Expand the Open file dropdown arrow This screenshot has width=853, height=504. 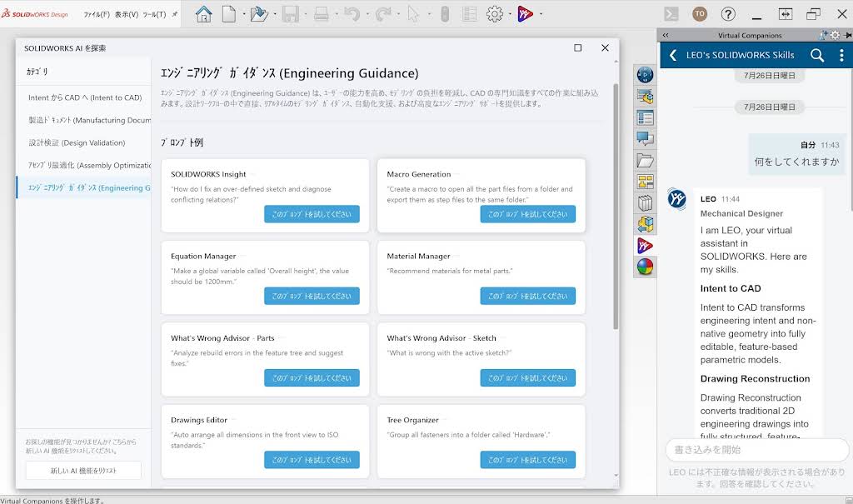pos(275,14)
